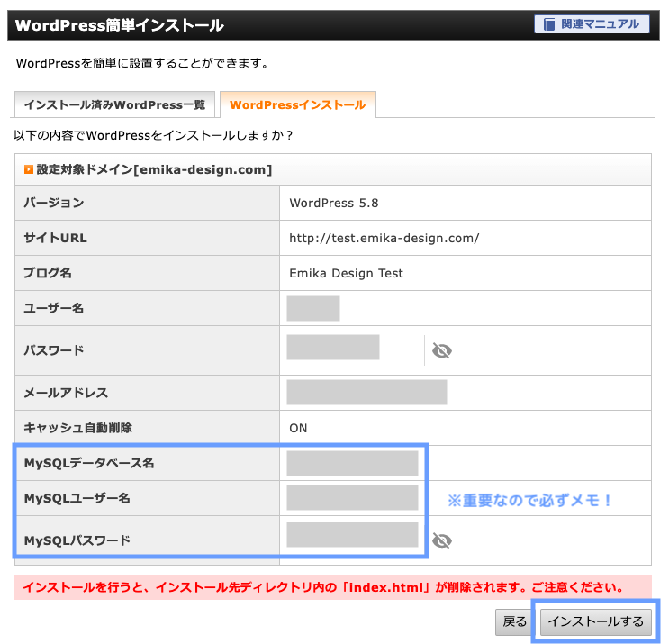Select the WordPressインストール tab
Image resolution: width=669 pixels, height=644 pixels.
pyautogui.click(x=297, y=105)
